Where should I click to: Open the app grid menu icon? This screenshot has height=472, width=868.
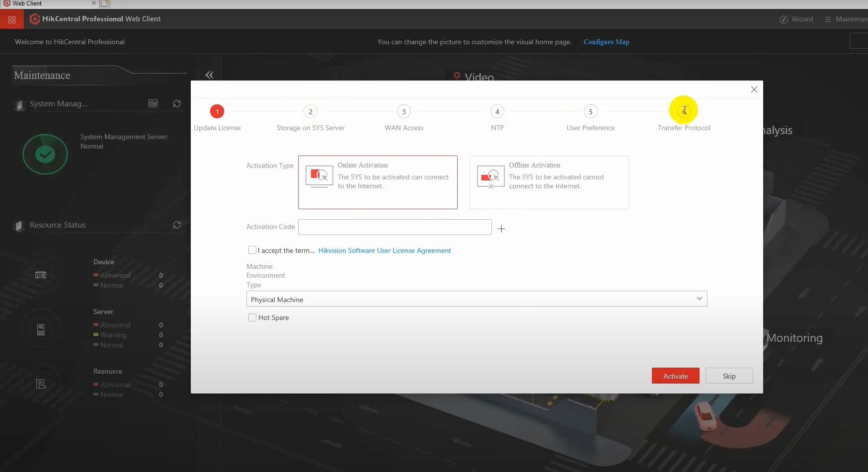coord(12,19)
